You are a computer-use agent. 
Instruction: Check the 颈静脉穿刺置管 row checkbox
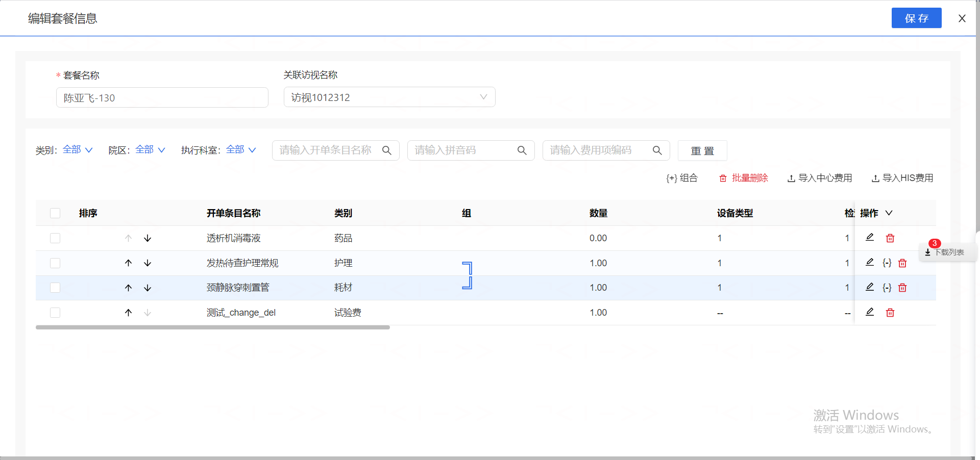pyautogui.click(x=55, y=288)
